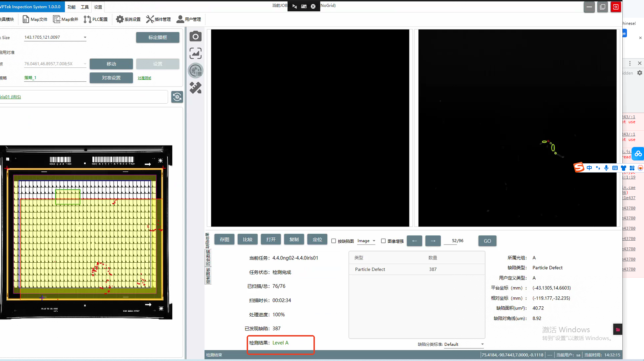Click the Sogou face avatar icon at the right end
This screenshot has height=361, width=644.
tap(640, 168)
